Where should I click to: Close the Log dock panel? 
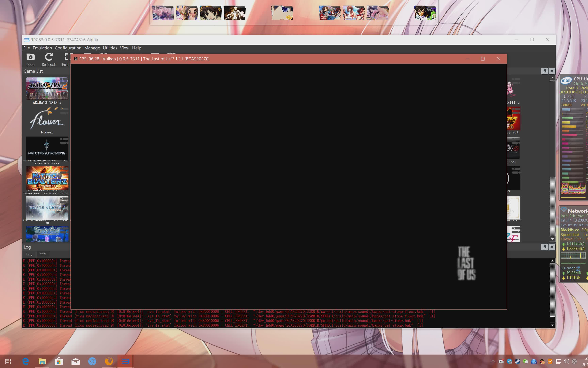pyautogui.click(x=552, y=247)
